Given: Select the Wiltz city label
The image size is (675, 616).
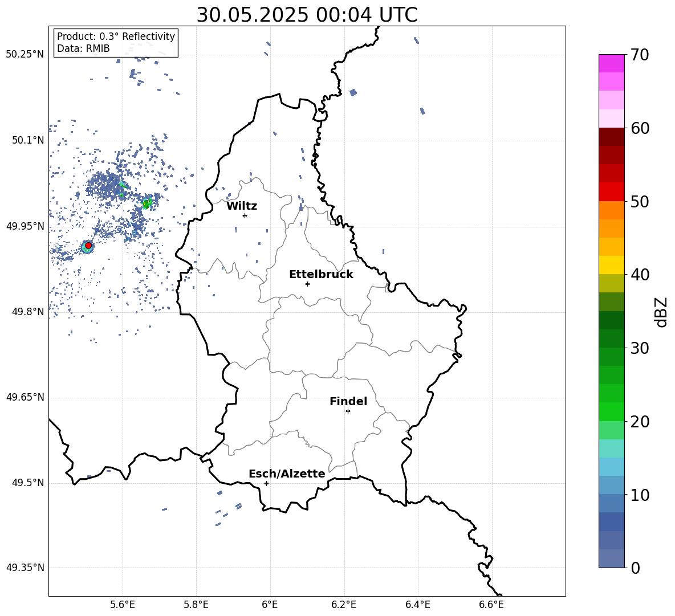Looking at the screenshot, I should coord(242,206).
